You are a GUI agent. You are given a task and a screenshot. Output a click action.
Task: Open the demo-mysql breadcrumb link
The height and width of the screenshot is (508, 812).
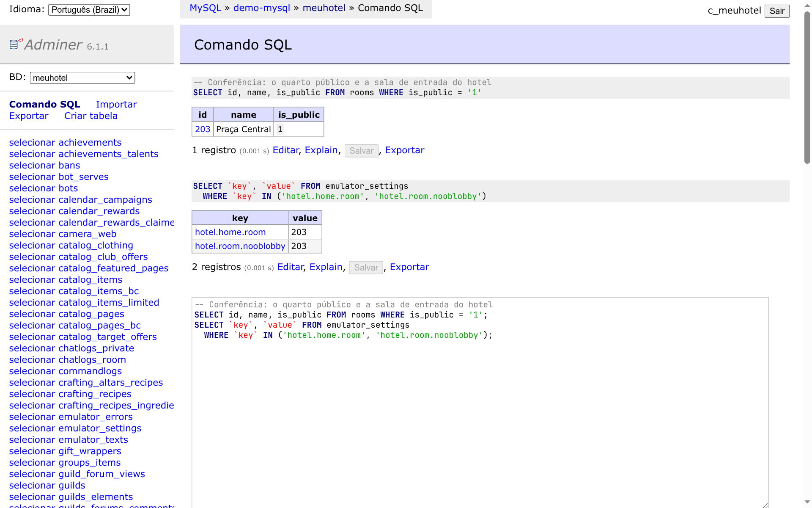click(262, 8)
